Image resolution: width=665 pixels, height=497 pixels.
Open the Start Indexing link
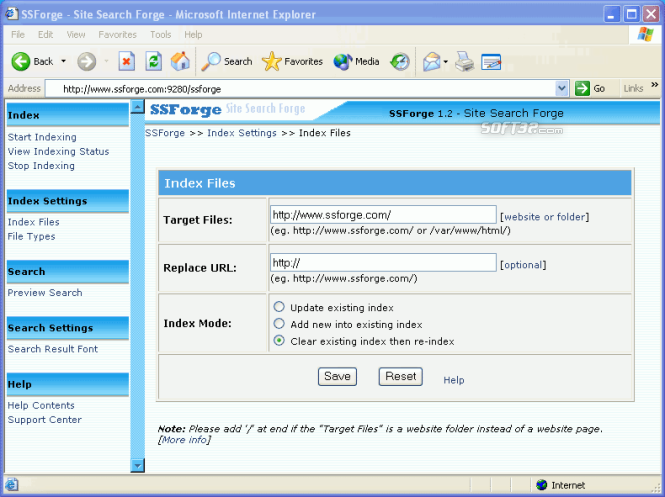pyautogui.click(x=42, y=137)
